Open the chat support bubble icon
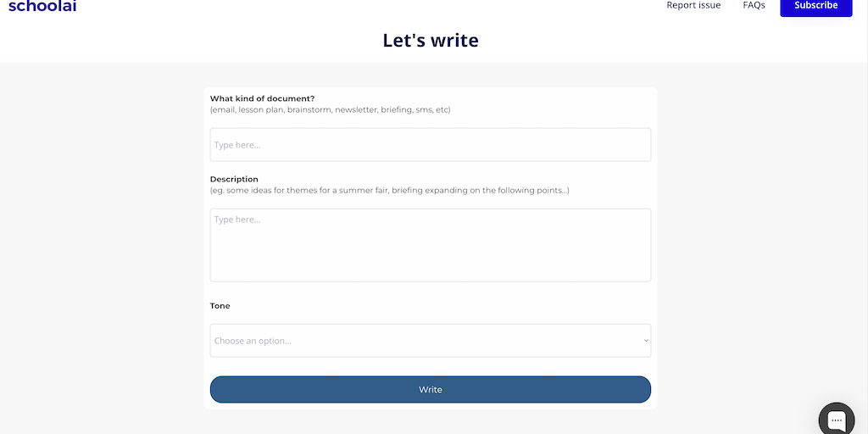This screenshot has width=868, height=434. (836, 420)
